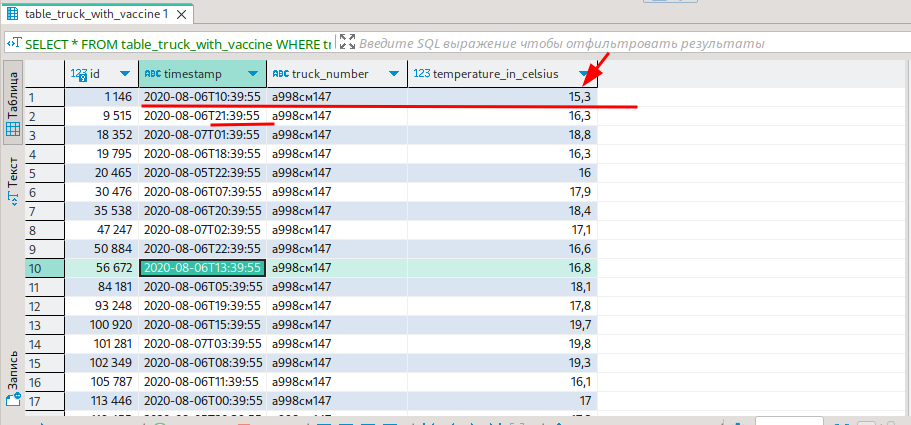Click the ABC type icon in truck_number header
Screen dimensions: 911x425
pyautogui.click(x=281, y=74)
